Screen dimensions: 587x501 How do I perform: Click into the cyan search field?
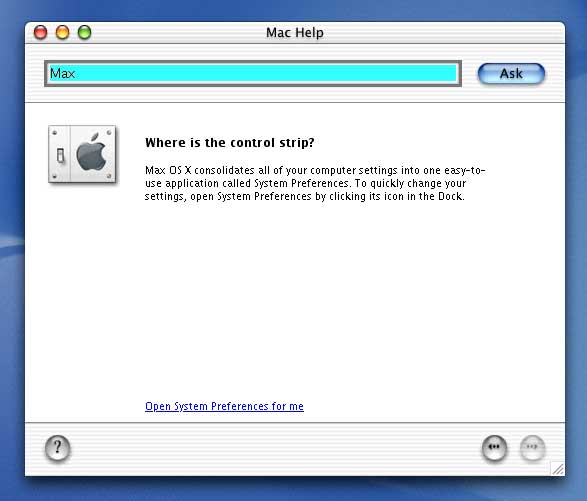253,73
